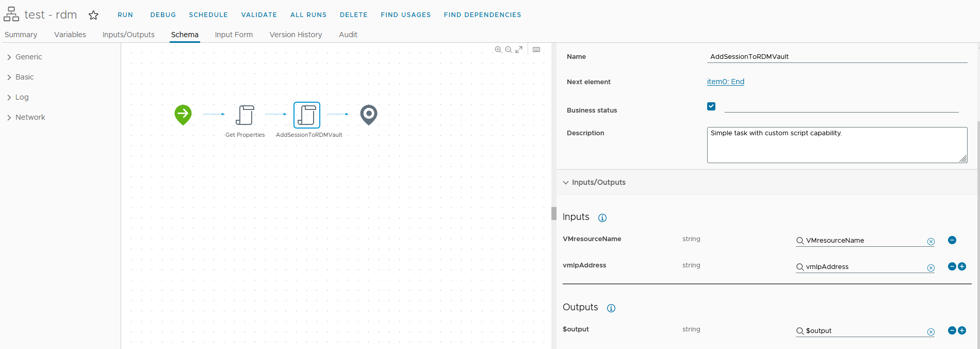The width and height of the screenshot is (980, 349).
Task: Open the Version History tab
Action: (296, 35)
